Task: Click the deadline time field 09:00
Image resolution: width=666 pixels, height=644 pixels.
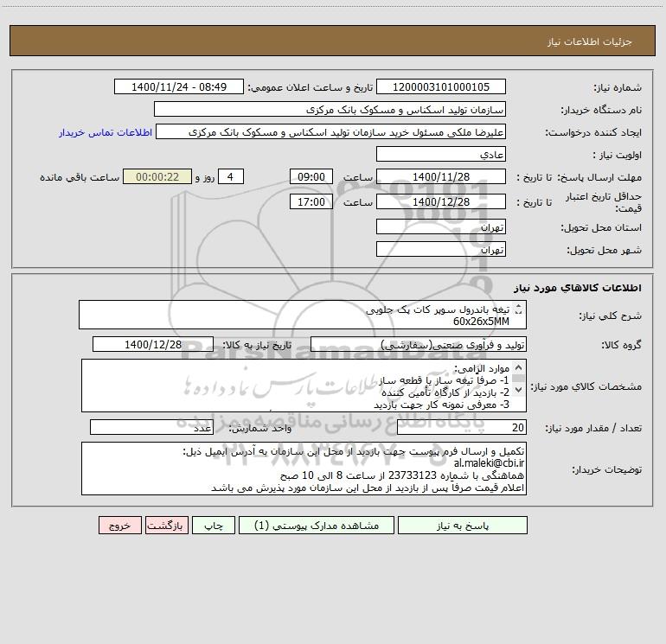Action: [x=311, y=176]
